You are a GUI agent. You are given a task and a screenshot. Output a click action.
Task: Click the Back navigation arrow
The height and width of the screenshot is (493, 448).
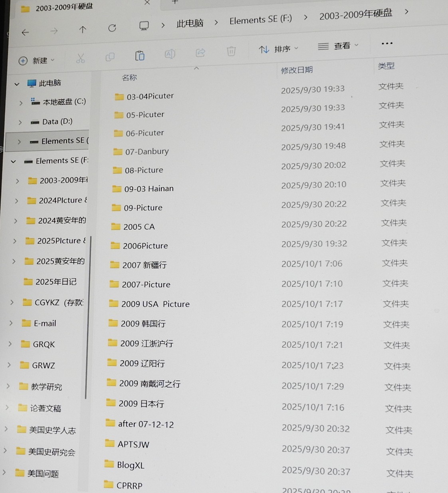[26, 32]
